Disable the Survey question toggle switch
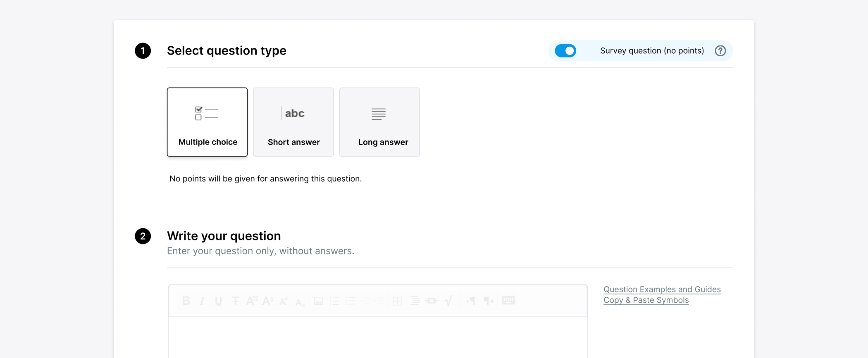Image resolution: width=868 pixels, height=358 pixels. coord(565,51)
